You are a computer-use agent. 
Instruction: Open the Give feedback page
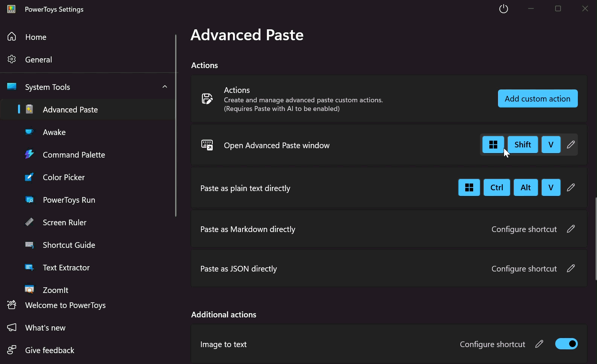point(87,350)
